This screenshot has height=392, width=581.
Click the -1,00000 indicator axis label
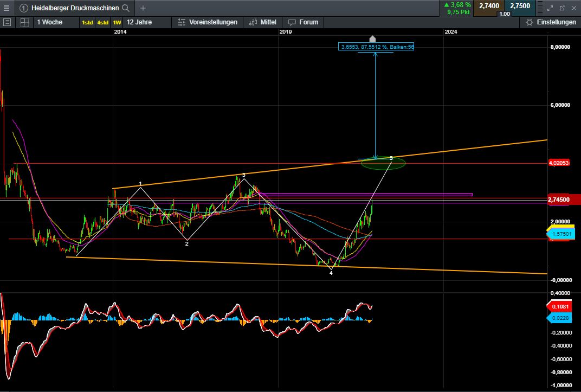coord(560,385)
